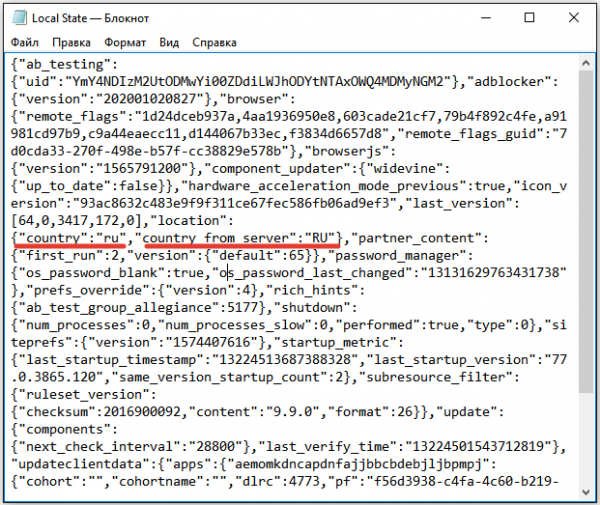Click the "partner_content" key text
The height and width of the screenshot is (505, 600).
click(416, 238)
